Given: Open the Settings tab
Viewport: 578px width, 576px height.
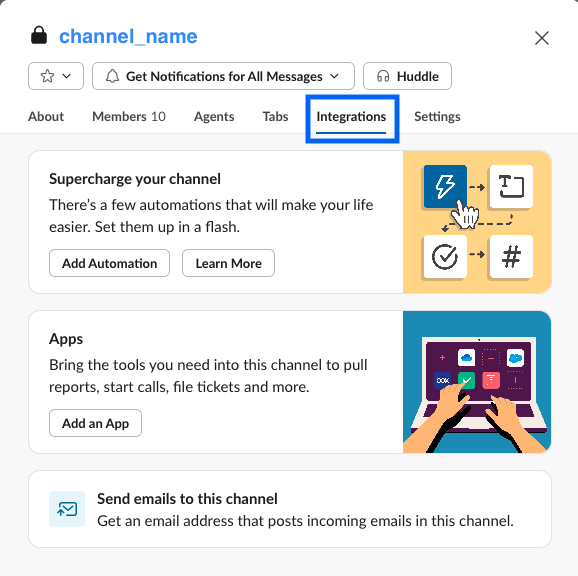Looking at the screenshot, I should pyautogui.click(x=437, y=116).
